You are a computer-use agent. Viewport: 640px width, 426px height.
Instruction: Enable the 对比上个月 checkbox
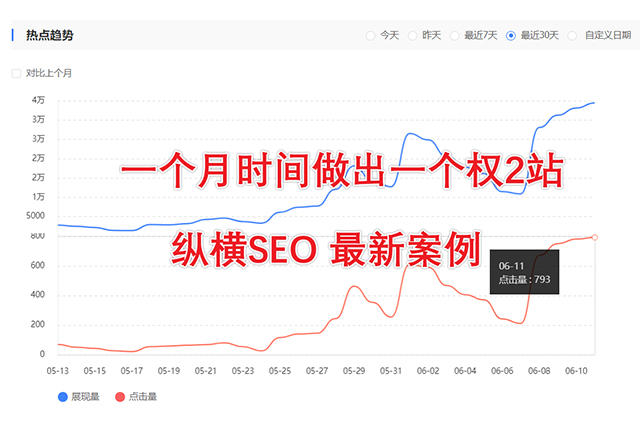point(15,73)
